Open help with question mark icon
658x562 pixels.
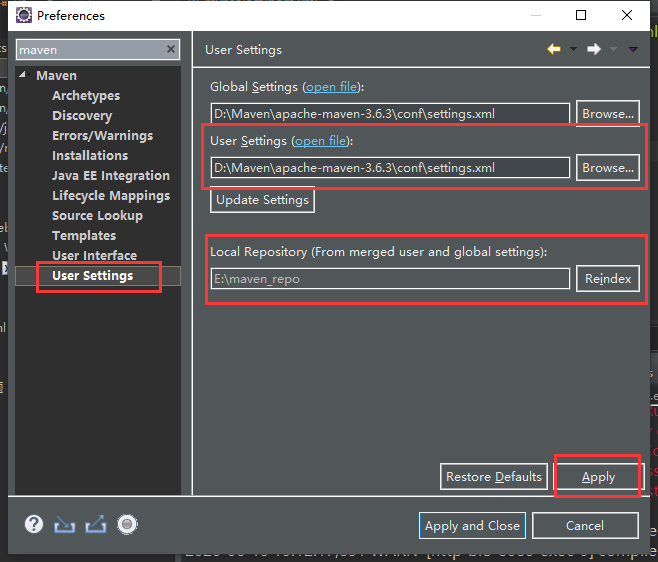tap(34, 524)
